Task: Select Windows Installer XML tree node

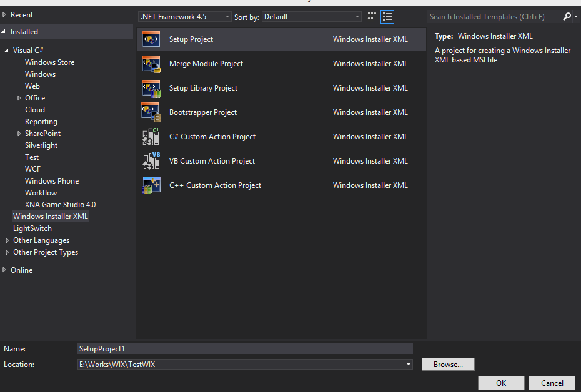Action: click(51, 217)
